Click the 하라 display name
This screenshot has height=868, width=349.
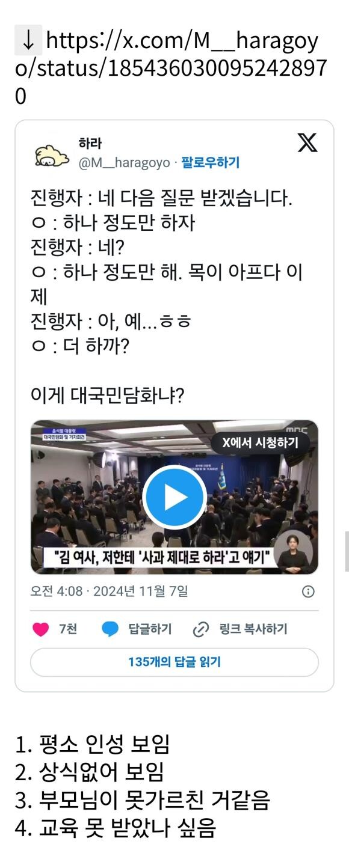90,144
